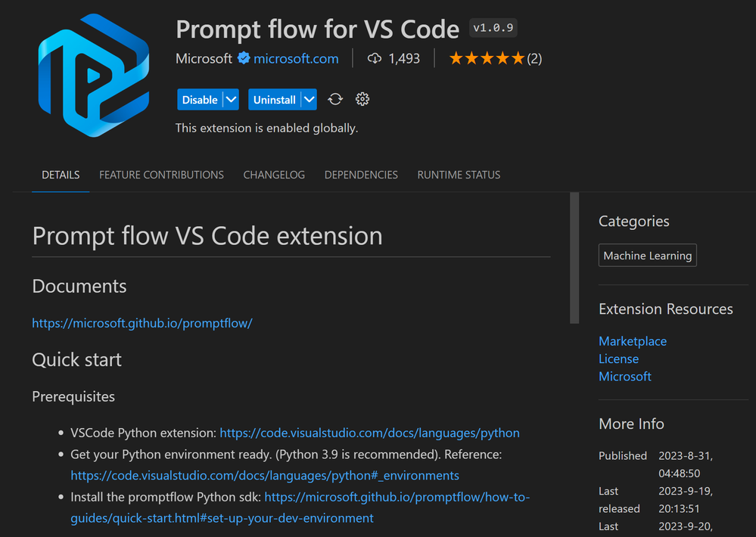This screenshot has height=537, width=756.
Task: Open the Changelog tab
Action: 274,175
